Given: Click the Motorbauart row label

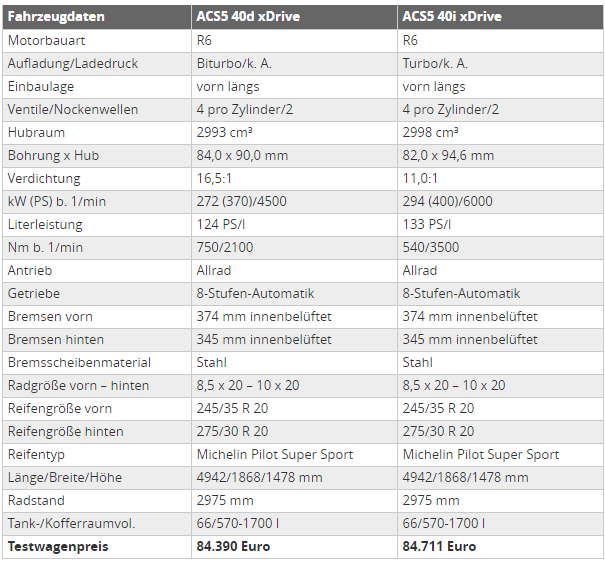Looking at the screenshot, I should pyautogui.click(x=46, y=41).
